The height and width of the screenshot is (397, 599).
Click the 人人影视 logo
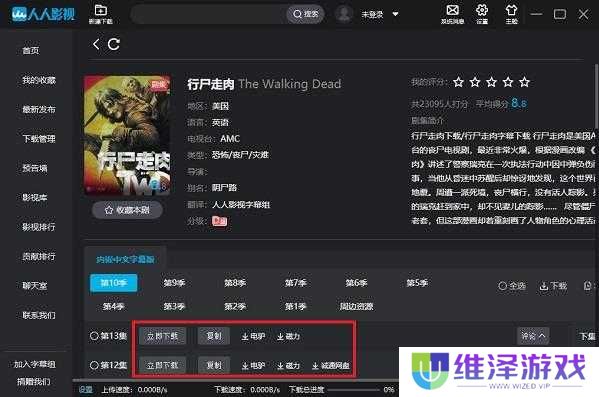tap(44, 14)
